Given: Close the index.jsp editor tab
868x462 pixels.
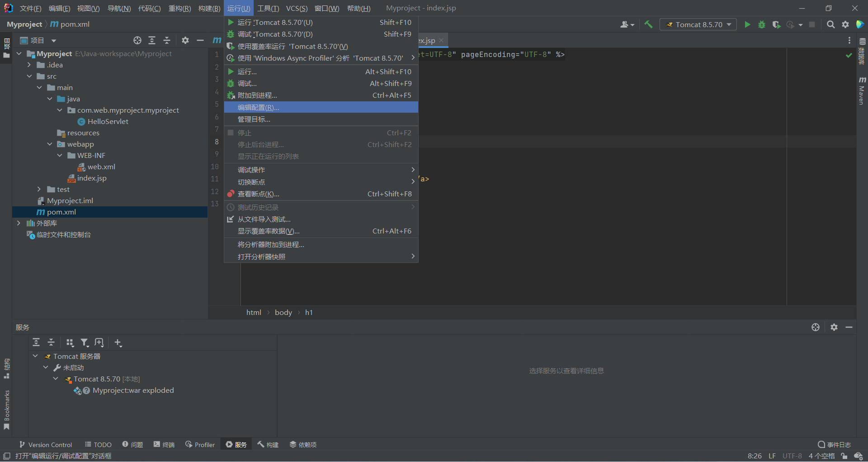Looking at the screenshot, I should click(x=441, y=40).
